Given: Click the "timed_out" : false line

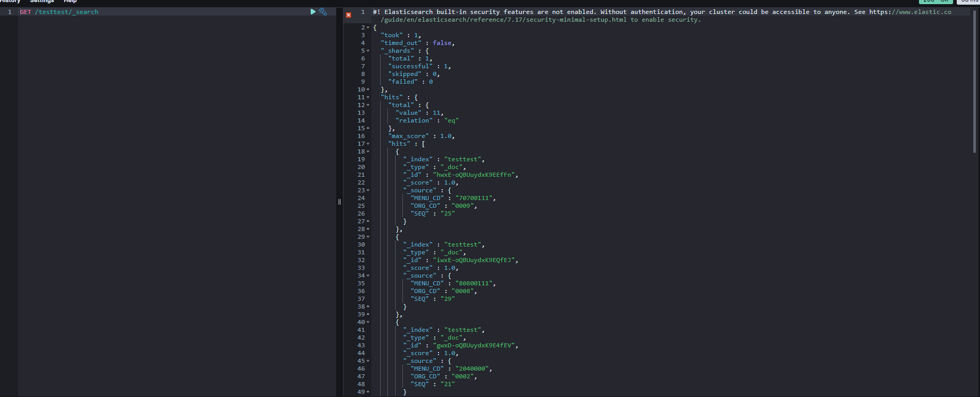Looking at the screenshot, I should click(x=417, y=43).
